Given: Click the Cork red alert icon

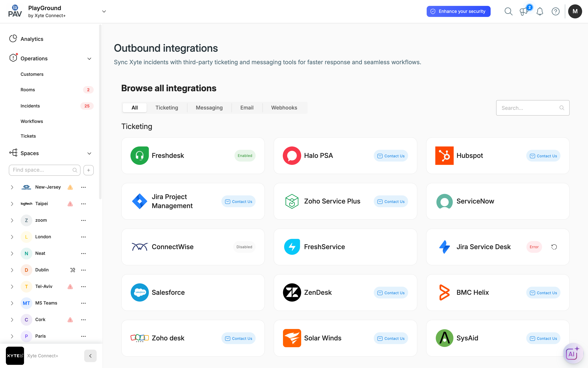Looking at the screenshot, I should 70,320.
